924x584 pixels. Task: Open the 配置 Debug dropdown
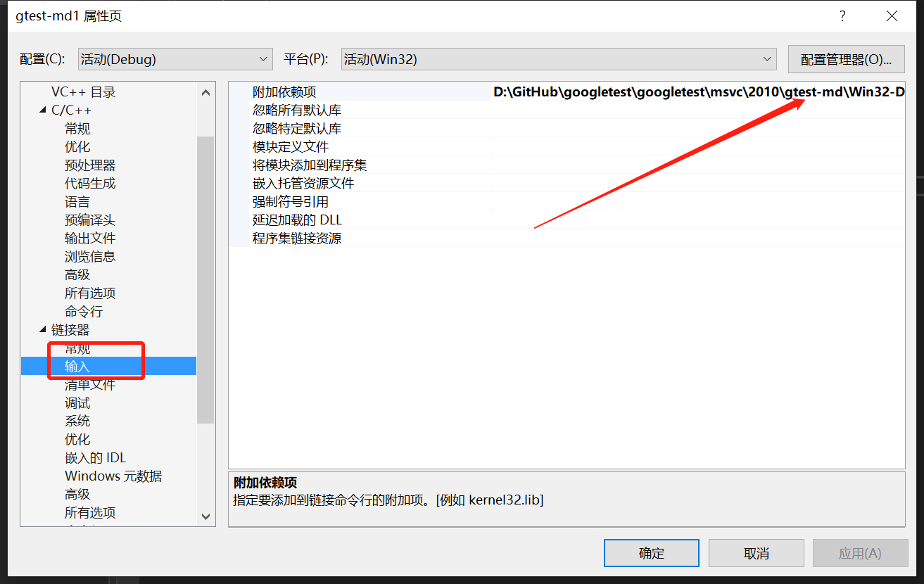pos(175,59)
